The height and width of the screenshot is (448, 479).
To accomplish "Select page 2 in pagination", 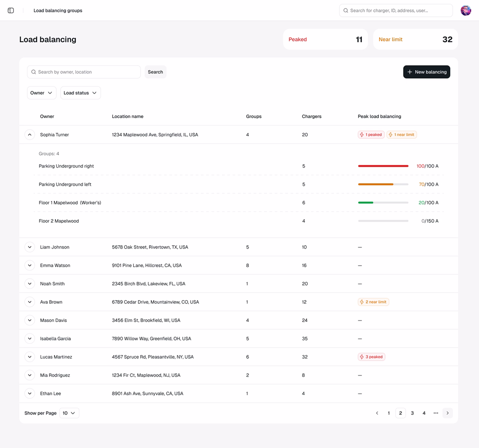I will click(400, 413).
